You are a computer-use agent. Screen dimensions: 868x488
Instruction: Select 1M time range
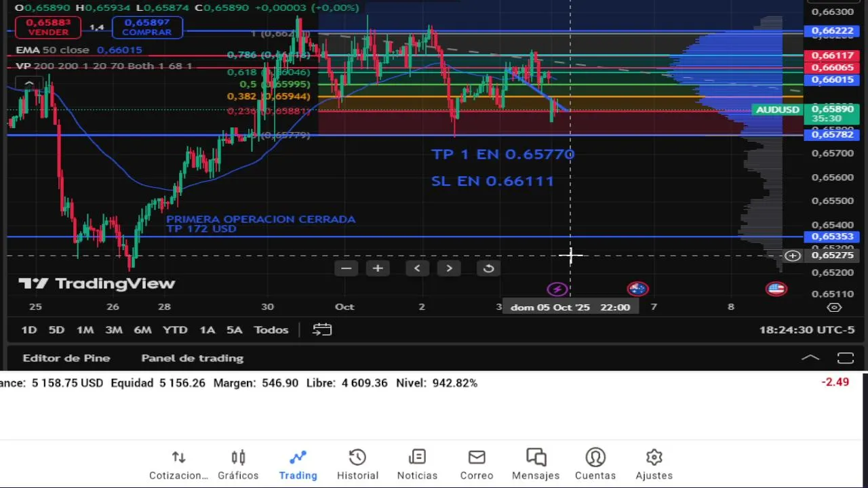click(85, 329)
